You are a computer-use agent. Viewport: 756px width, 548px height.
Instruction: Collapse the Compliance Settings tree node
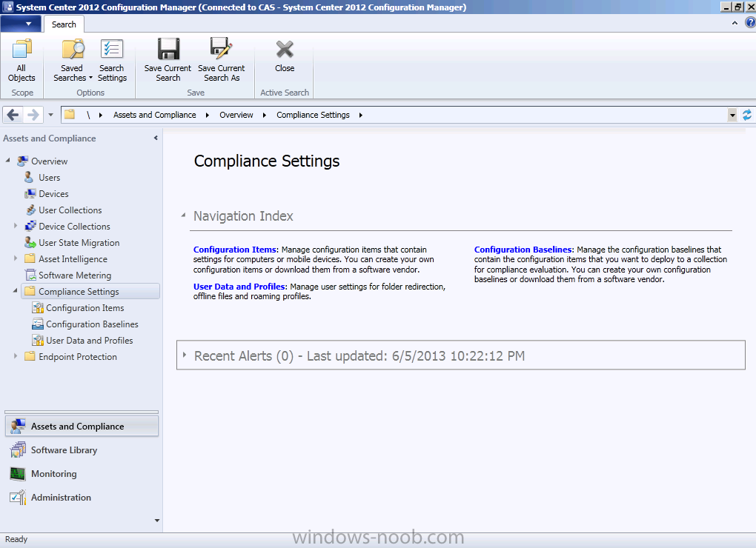point(16,291)
